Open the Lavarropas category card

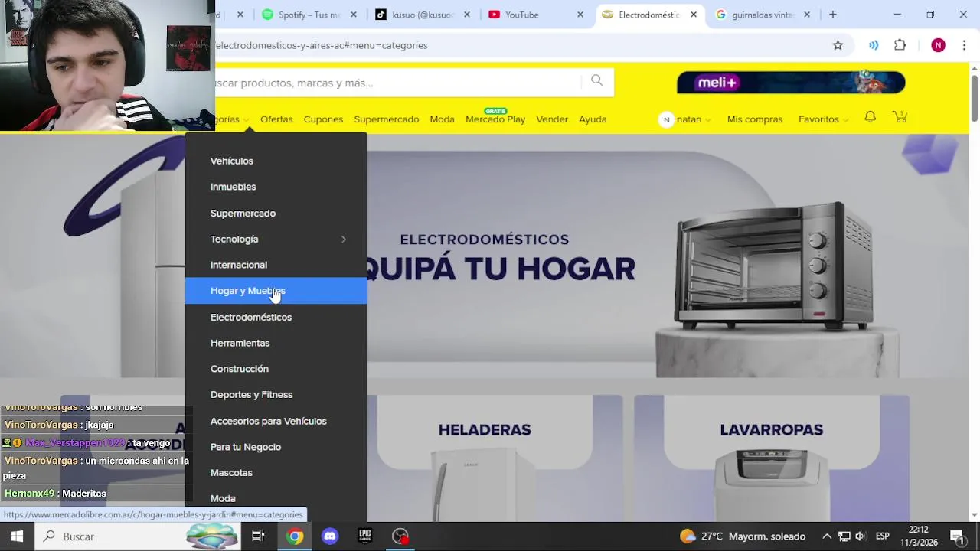click(x=771, y=458)
